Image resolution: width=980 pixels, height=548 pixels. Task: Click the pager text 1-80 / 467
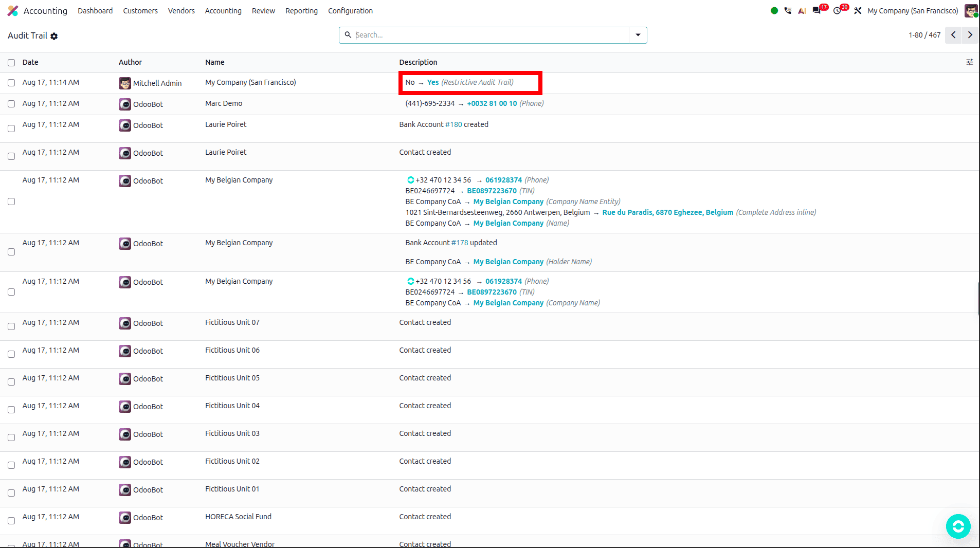click(924, 35)
